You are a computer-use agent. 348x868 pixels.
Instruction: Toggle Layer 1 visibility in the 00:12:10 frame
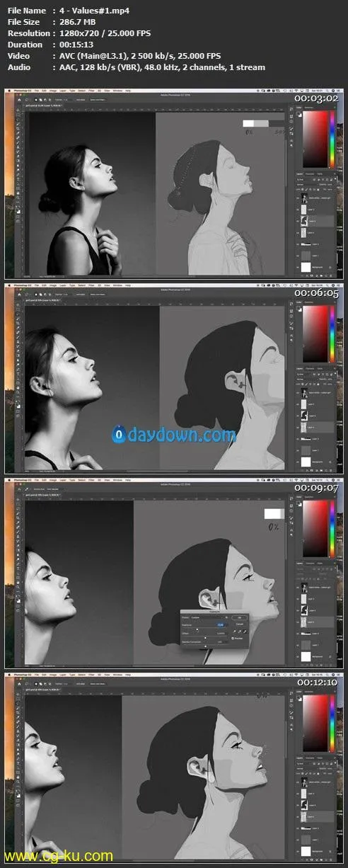[x=298, y=840]
